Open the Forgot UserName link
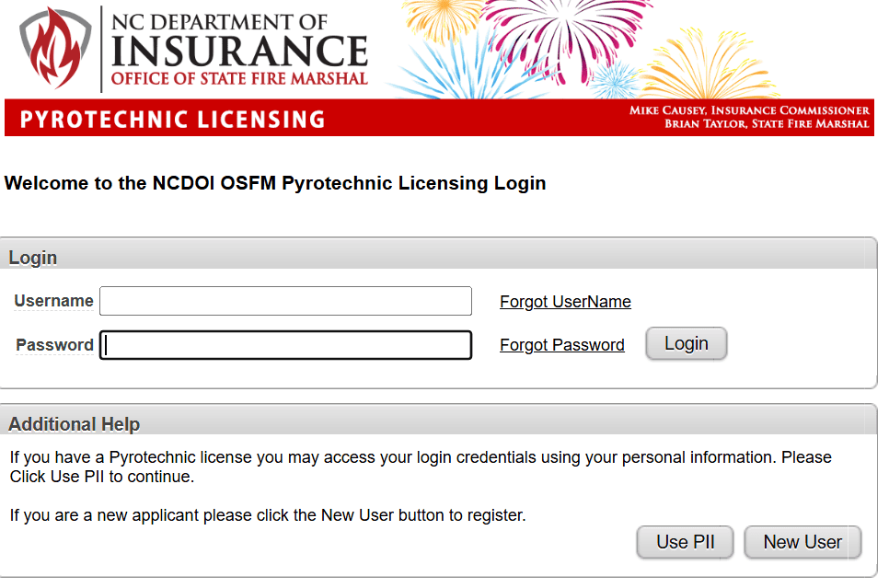The width and height of the screenshot is (889, 588). tap(565, 302)
